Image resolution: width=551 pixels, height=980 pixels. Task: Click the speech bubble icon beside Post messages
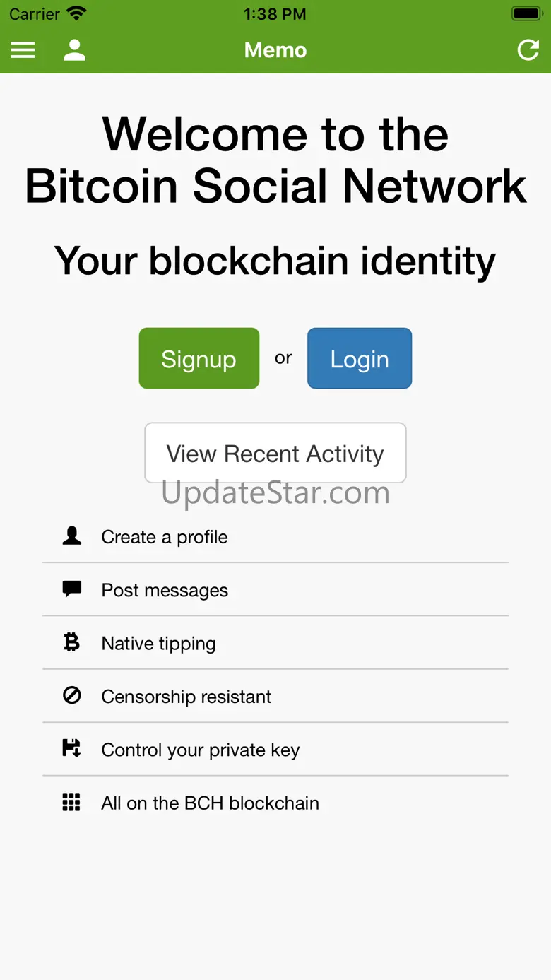(72, 589)
